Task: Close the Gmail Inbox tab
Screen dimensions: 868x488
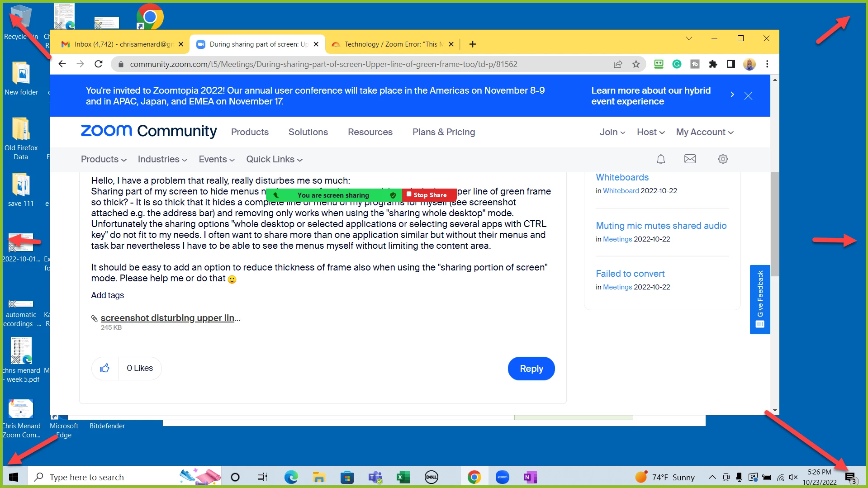Action: coord(181,44)
